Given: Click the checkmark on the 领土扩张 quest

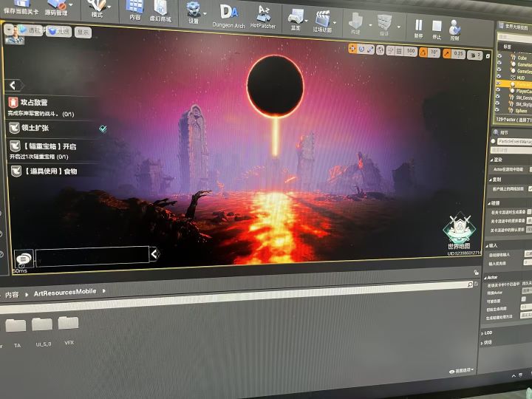Looking at the screenshot, I should pos(103,129).
